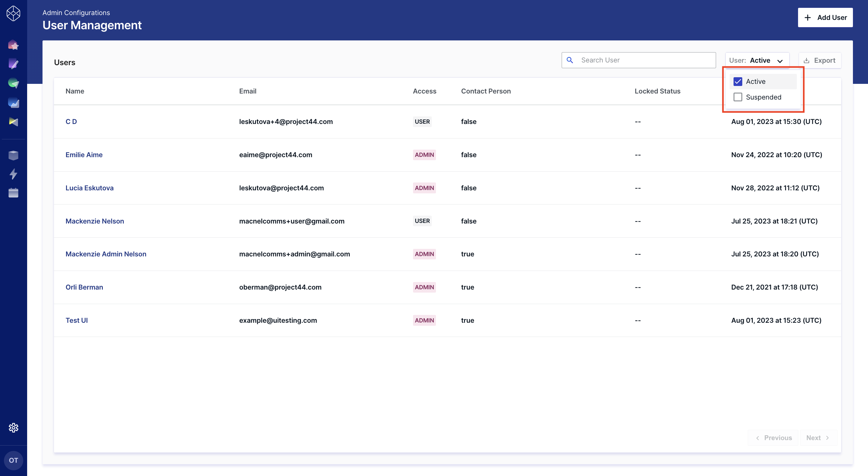Open the calendar sidebar icon
The width and height of the screenshot is (868, 476).
click(x=14, y=193)
